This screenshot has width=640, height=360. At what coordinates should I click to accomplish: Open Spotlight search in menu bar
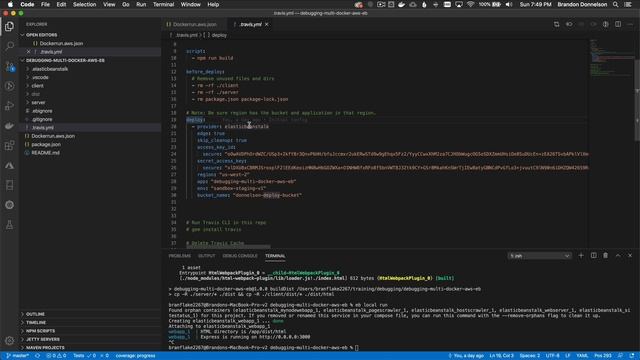[x=616, y=4]
